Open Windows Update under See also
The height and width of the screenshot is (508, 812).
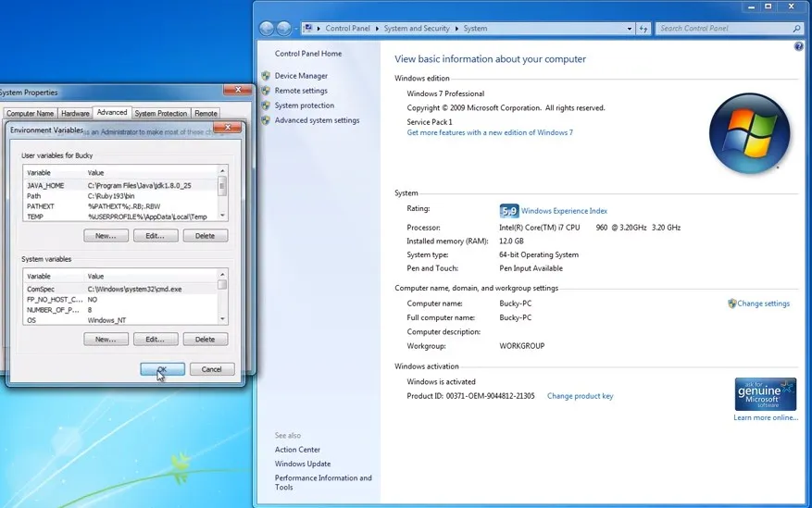tap(303, 464)
